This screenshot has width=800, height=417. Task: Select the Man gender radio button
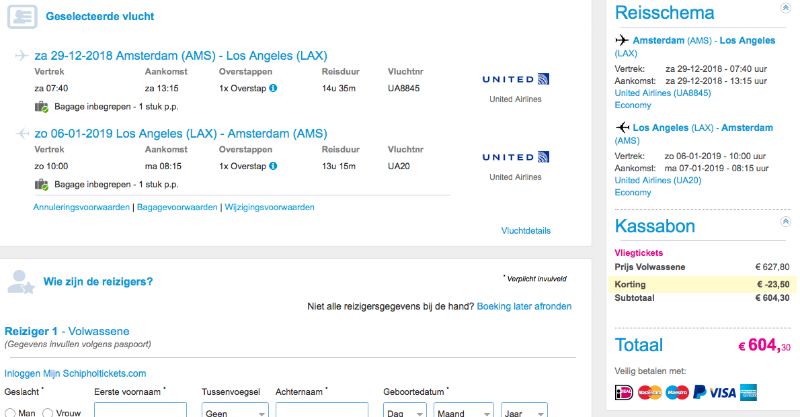point(10,413)
